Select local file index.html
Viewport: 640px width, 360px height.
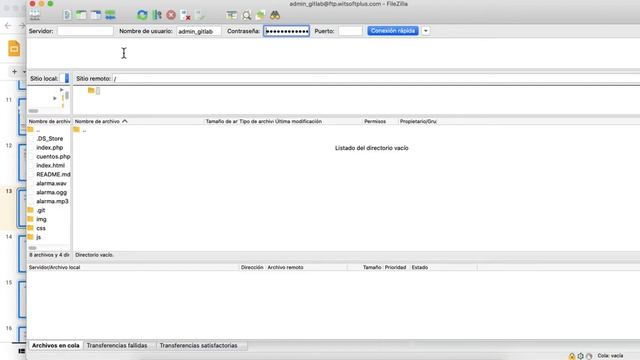click(51, 166)
